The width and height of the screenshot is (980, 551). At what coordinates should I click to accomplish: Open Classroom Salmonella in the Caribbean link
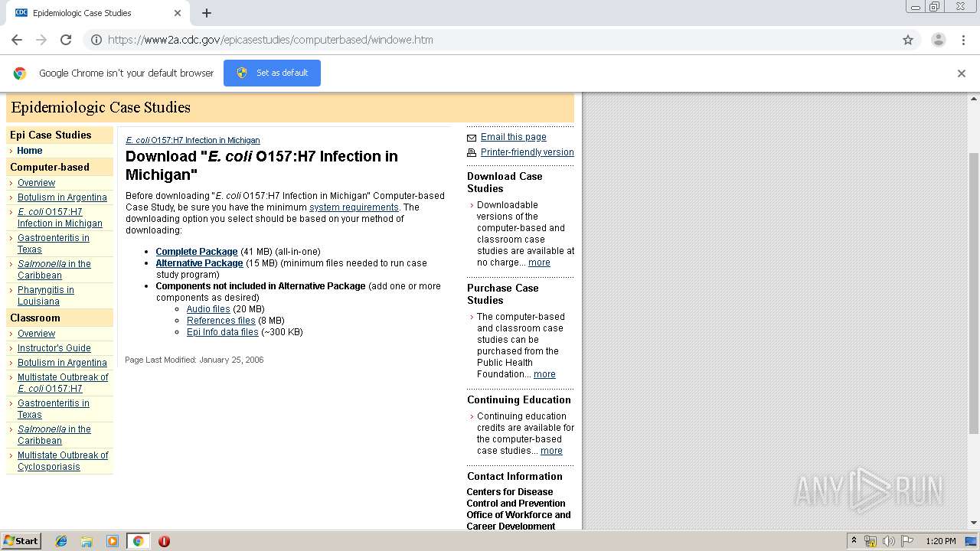point(54,435)
